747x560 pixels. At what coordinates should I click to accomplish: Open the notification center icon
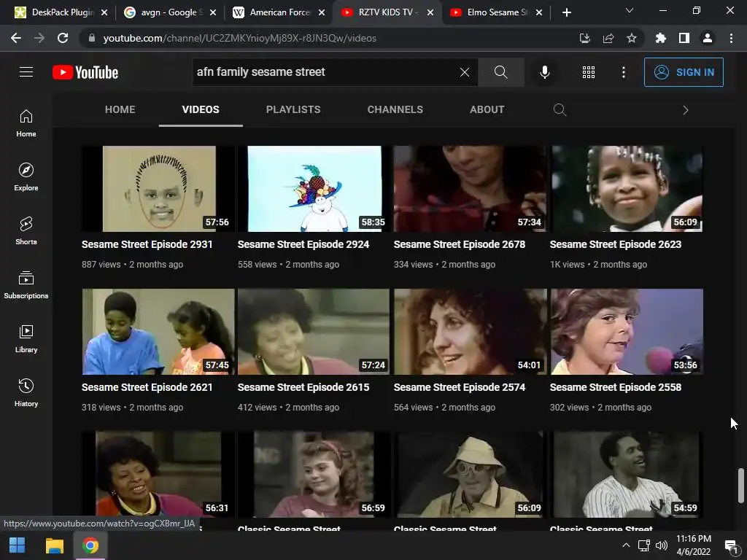point(731,545)
